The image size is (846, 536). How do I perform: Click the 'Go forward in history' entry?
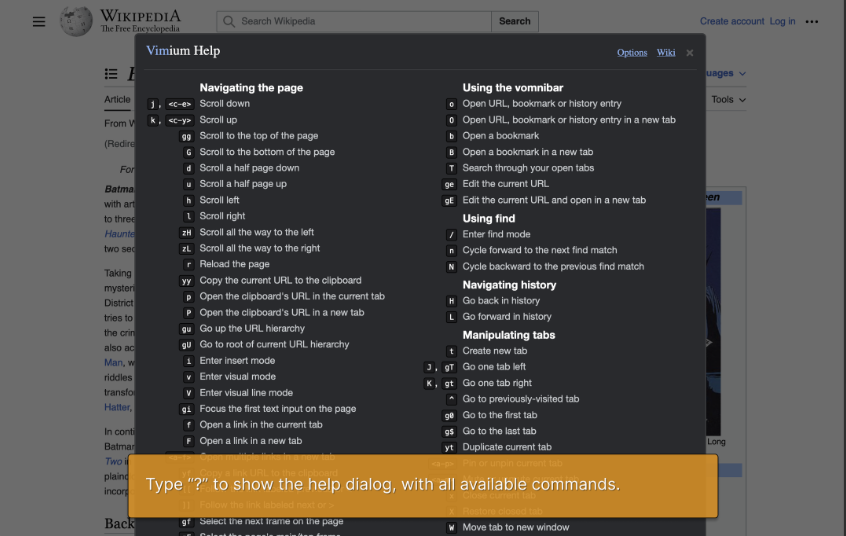click(x=507, y=317)
